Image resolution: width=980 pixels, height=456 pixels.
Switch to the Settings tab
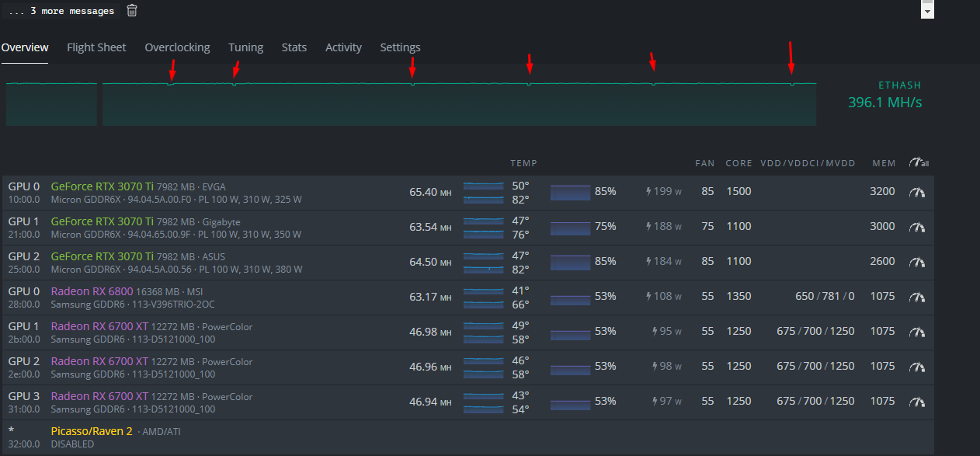pos(400,47)
